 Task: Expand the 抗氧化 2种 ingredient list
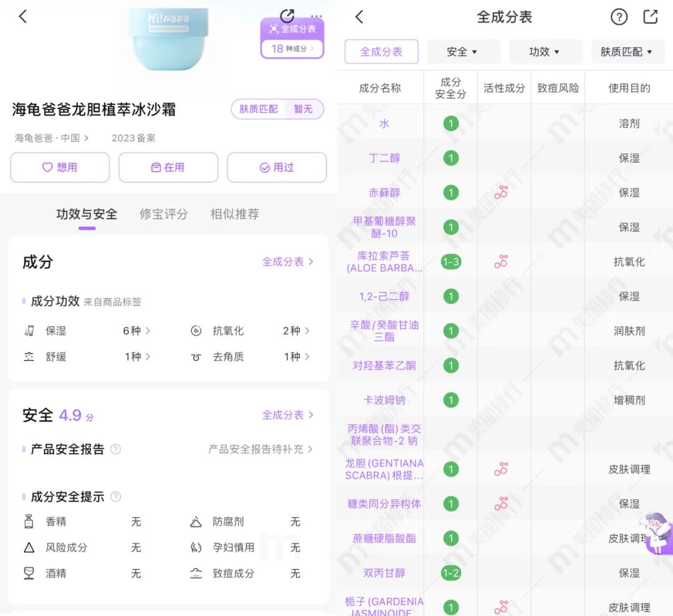click(x=296, y=331)
